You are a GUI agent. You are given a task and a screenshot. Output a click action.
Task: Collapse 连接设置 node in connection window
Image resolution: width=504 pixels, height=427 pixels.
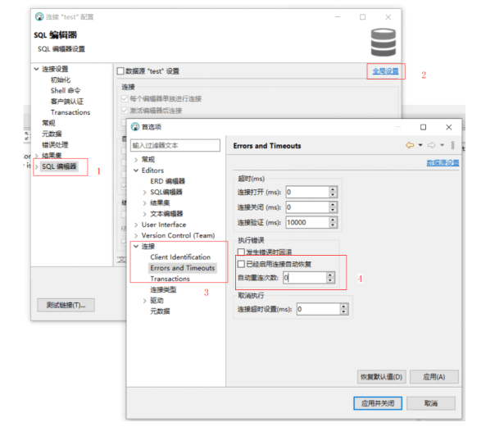point(36,69)
